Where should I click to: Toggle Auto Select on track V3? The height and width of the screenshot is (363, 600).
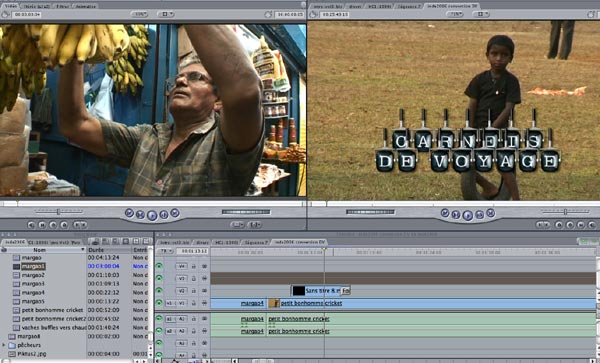pyautogui.click(x=204, y=278)
